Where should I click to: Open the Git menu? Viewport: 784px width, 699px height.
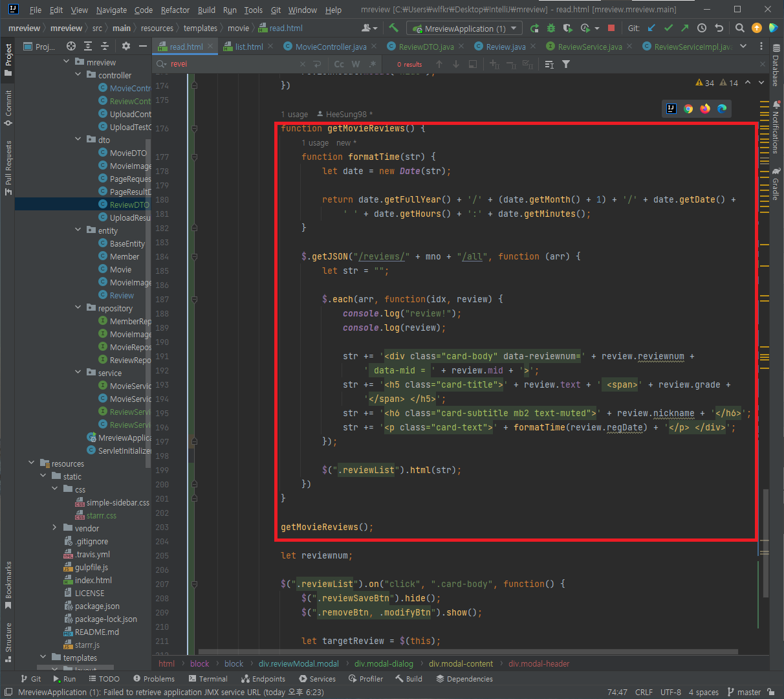click(x=276, y=10)
